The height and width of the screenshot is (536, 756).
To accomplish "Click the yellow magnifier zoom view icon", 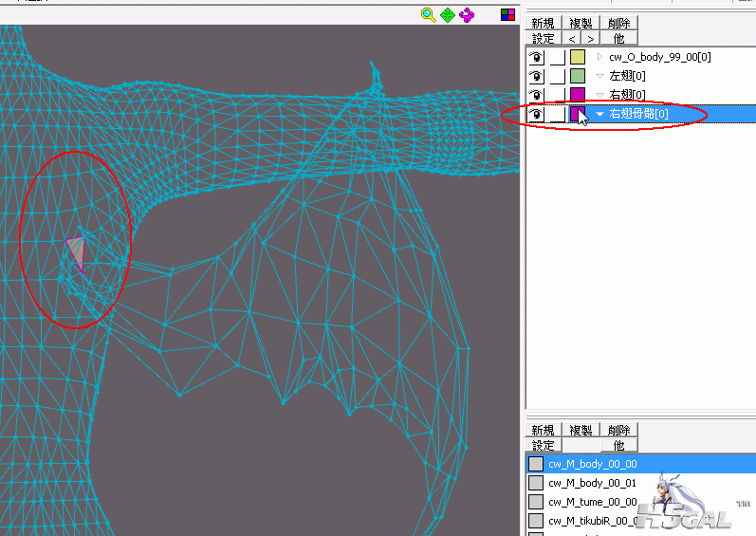I will [x=428, y=14].
